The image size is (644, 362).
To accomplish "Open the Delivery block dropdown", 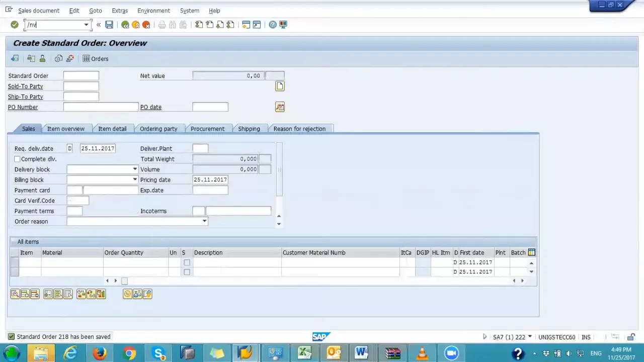I will coord(134,169).
